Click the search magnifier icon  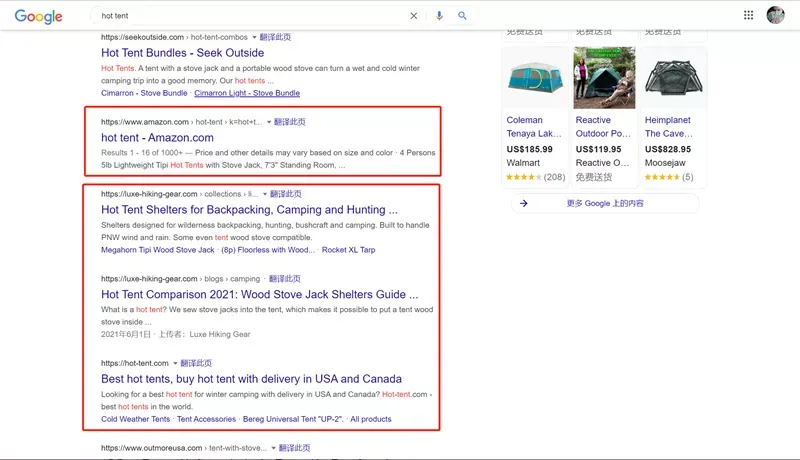click(x=462, y=16)
